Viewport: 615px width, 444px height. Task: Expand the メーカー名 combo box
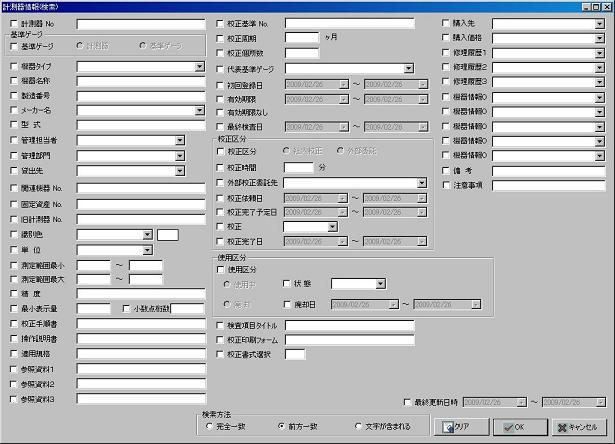pos(200,111)
